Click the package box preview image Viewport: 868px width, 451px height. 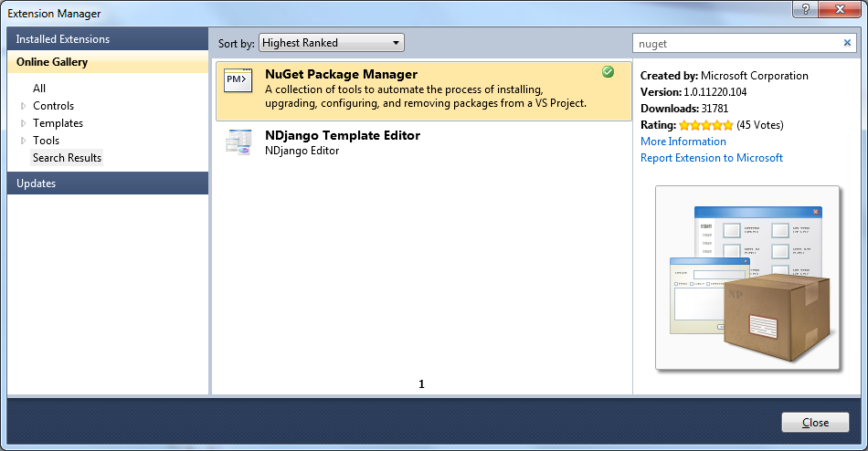(746, 278)
